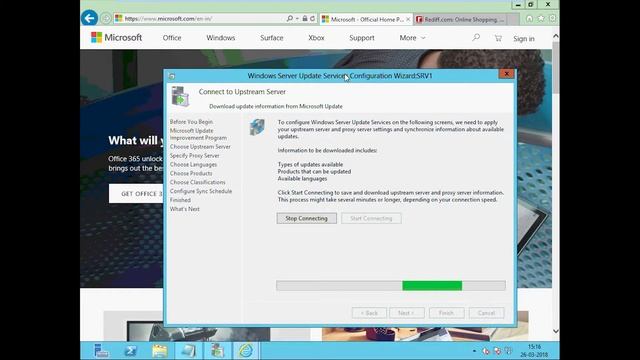Launch PowerShell from the taskbar

point(131,351)
